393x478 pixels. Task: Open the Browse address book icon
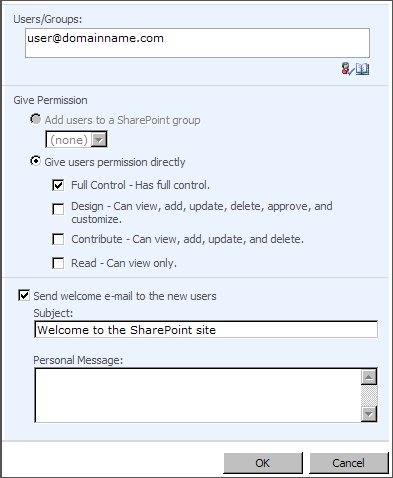pyautogui.click(x=362, y=69)
